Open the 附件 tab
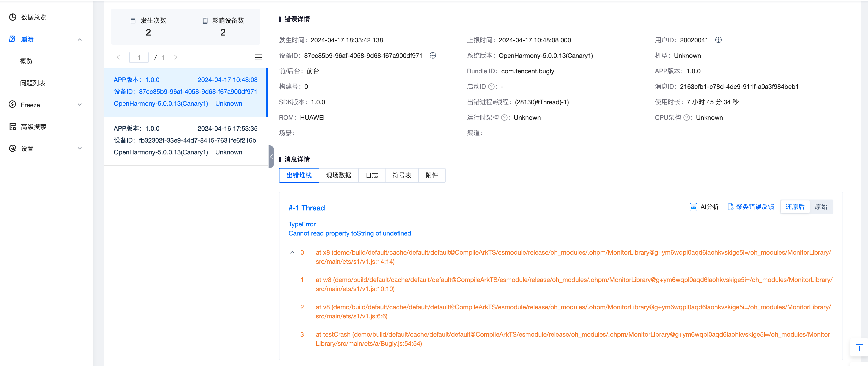Screen dimensions: 868x366 click(432, 175)
